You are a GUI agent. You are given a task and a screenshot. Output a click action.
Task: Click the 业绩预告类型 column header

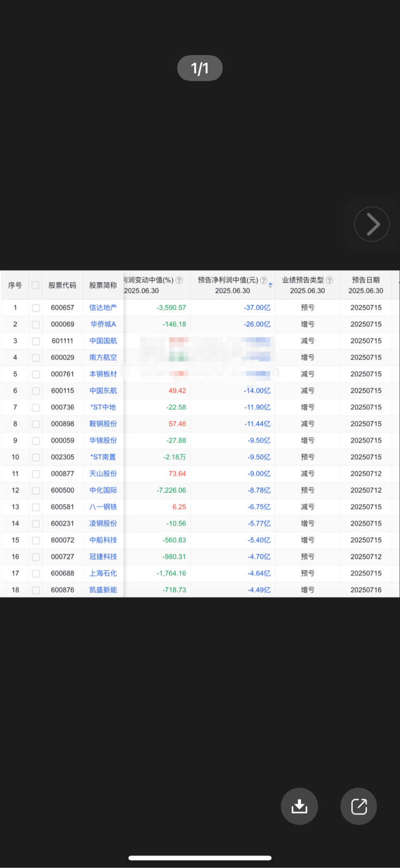tap(303, 280)
